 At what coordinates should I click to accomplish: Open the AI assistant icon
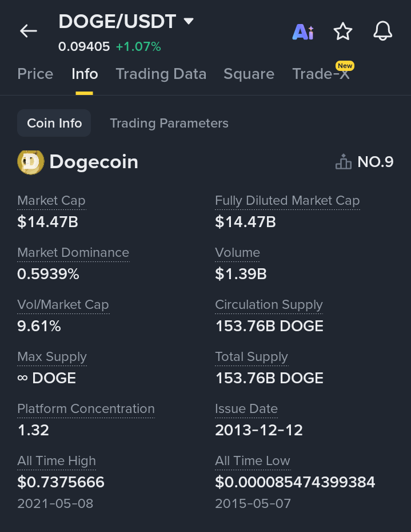[302, 32]
